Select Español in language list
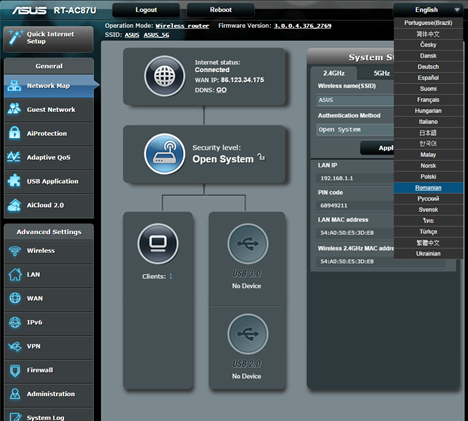Screen dimensions: 468x421 [428, 78]
